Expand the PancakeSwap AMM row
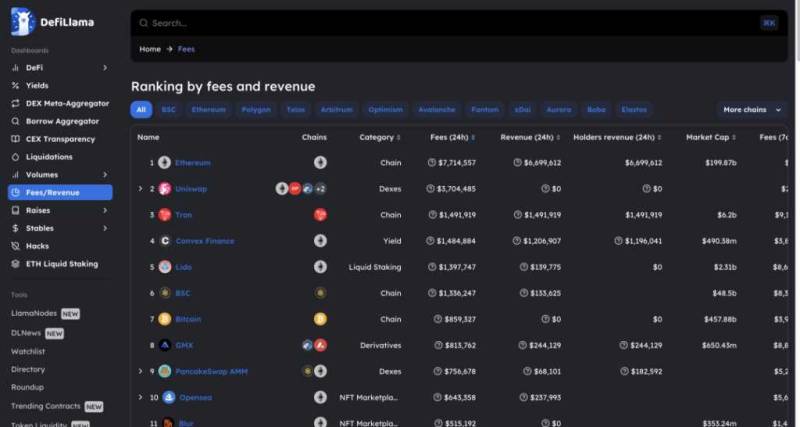800x427 pixels. coord(140,371)
